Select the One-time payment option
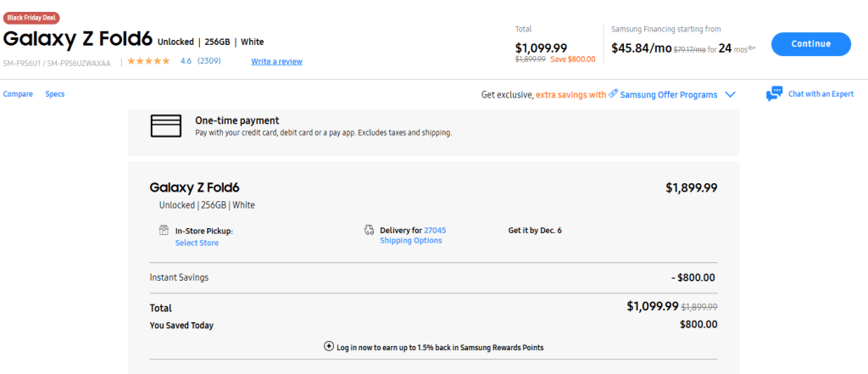868x374 pixels. click(x=236, y=120)
